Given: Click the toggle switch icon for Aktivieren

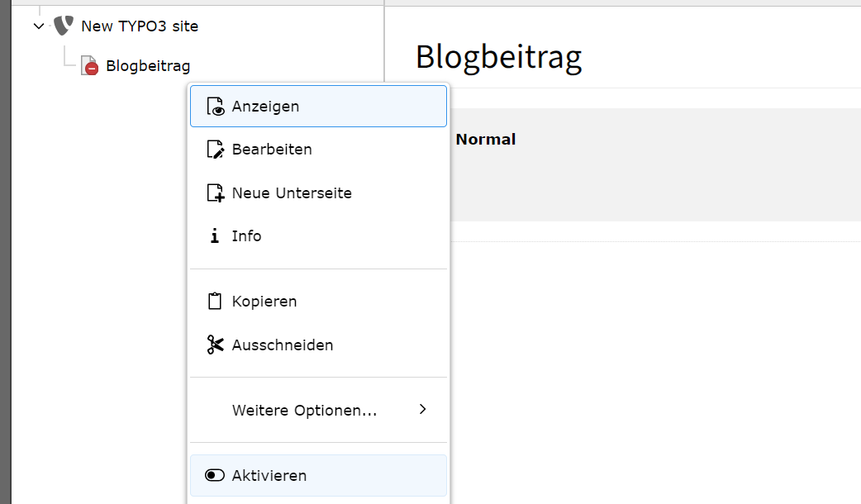Looking at the screenshot, I should 215,475.
